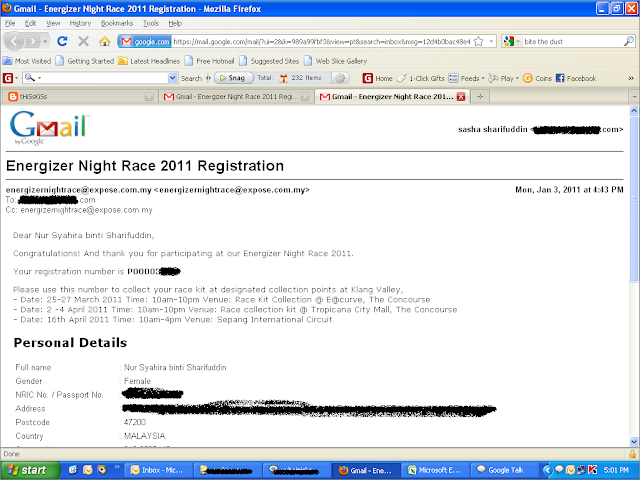This screenshot has width=640, height=480.
Task: Open the Web Slice Gallery bookmark
Action: click(336, 61)
